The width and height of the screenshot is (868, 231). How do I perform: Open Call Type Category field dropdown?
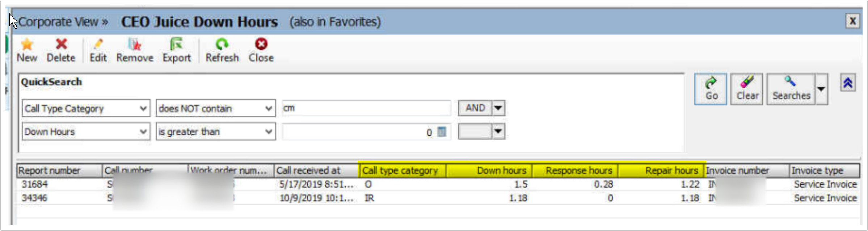point(143,108)
